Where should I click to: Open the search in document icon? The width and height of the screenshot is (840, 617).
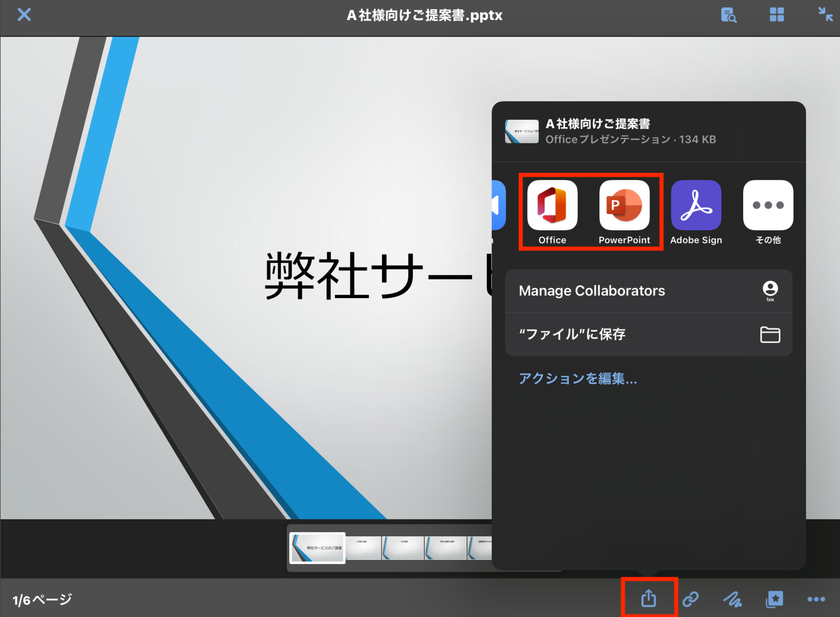point(728,15)
